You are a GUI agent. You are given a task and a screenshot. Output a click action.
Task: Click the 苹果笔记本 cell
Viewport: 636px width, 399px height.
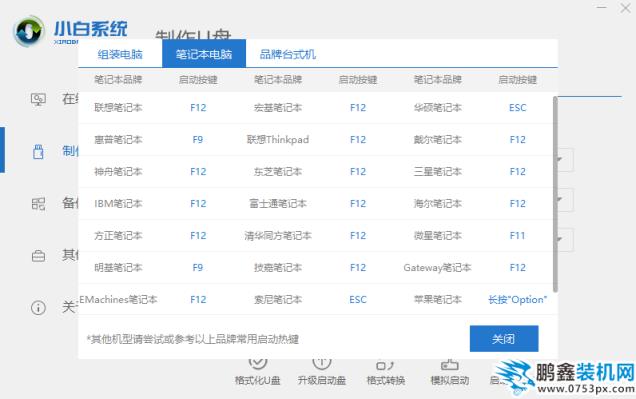(438, 300)
